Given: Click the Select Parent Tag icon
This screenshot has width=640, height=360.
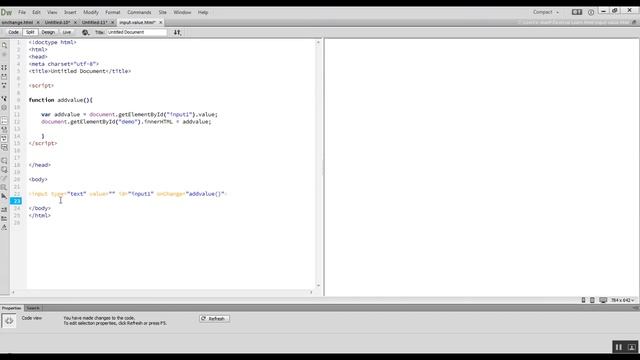Looking at the screenshot, I should click(4, 98).
